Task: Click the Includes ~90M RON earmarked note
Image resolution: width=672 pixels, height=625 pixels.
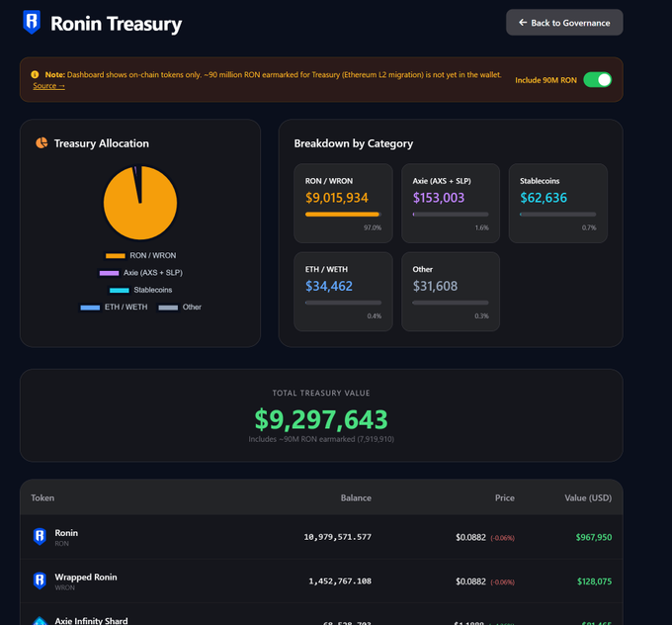Action: pyautogui.click(x=321, y=439)
